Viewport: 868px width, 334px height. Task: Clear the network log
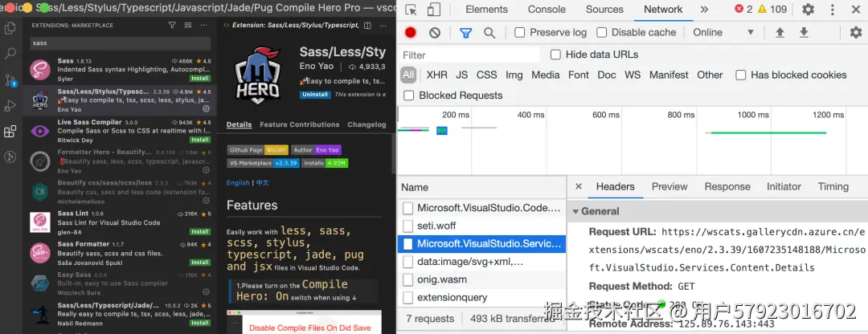point(435,33)
